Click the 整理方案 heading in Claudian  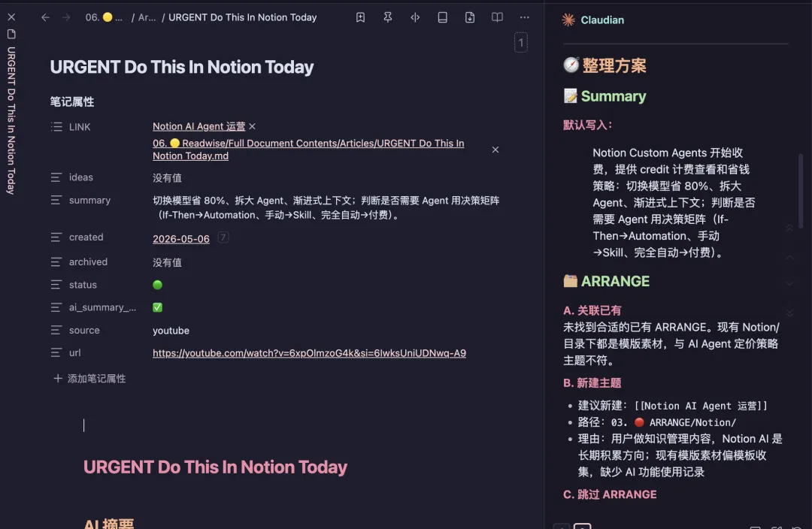(614, 65)
